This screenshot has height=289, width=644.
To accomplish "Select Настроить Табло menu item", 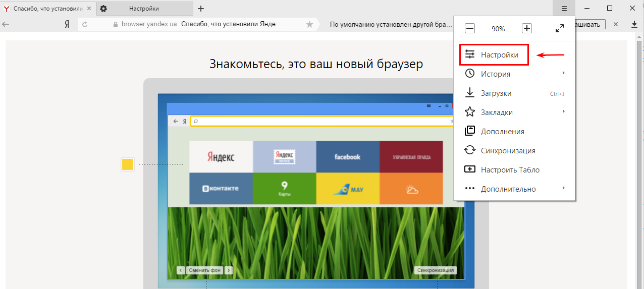I will click(510, 170).
